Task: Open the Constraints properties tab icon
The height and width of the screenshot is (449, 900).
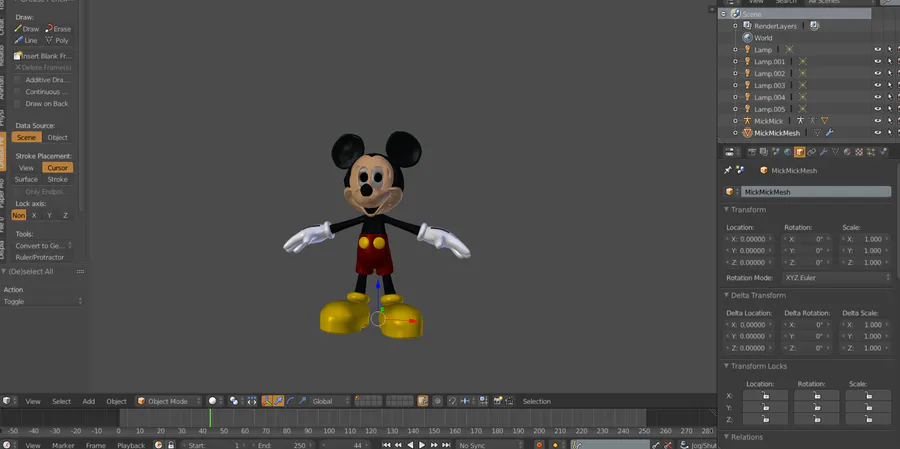Action: (812, 152)
